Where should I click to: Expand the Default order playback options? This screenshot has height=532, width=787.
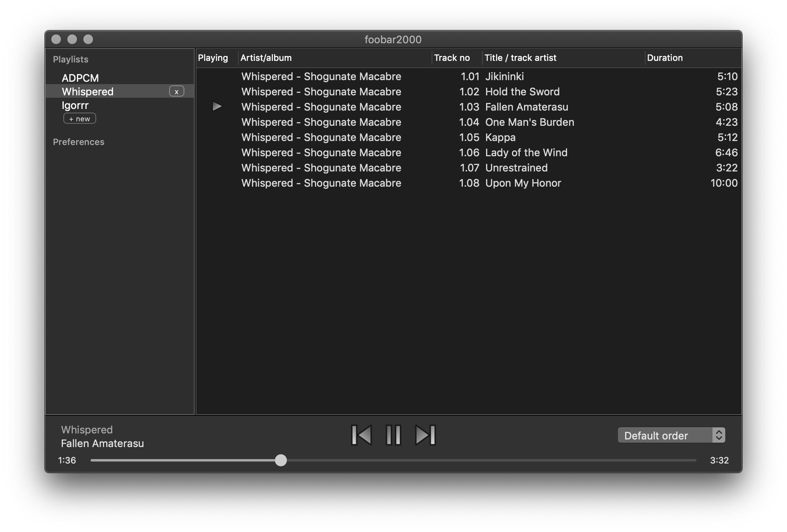pyautogui.click(x=719, y=435)
